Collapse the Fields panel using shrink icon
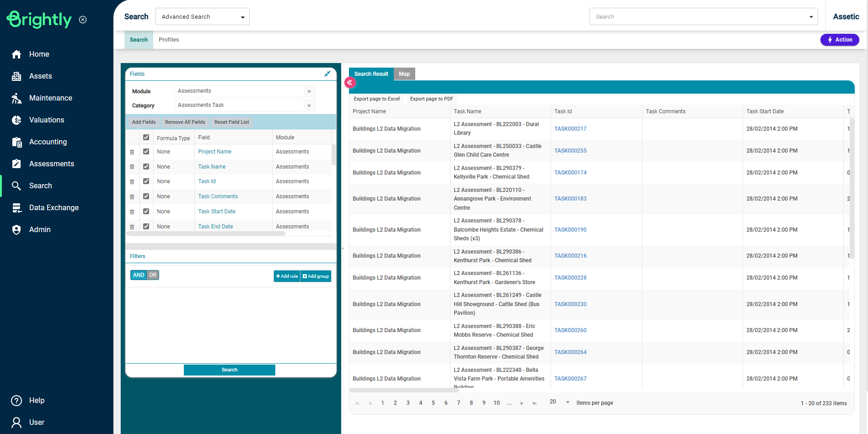This screenshot has height=434, width=868. point(327,74)
